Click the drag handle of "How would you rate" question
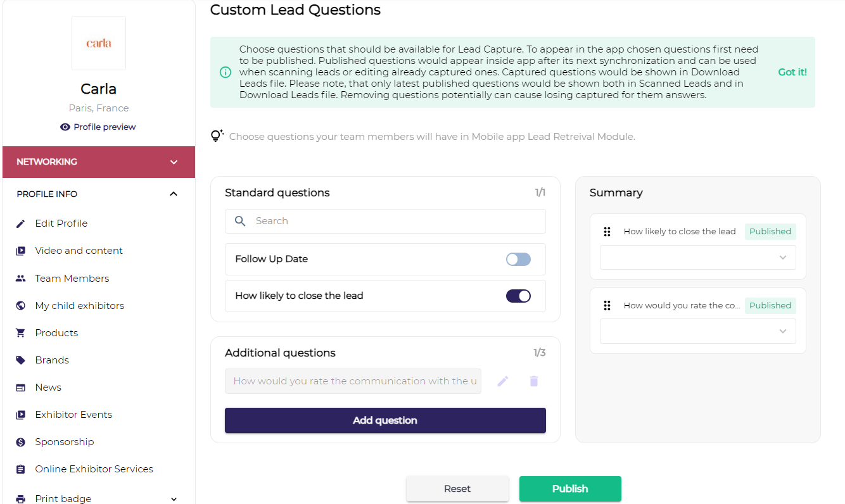The width and height of the screenshot is (845, 504). tap(607, 306)
